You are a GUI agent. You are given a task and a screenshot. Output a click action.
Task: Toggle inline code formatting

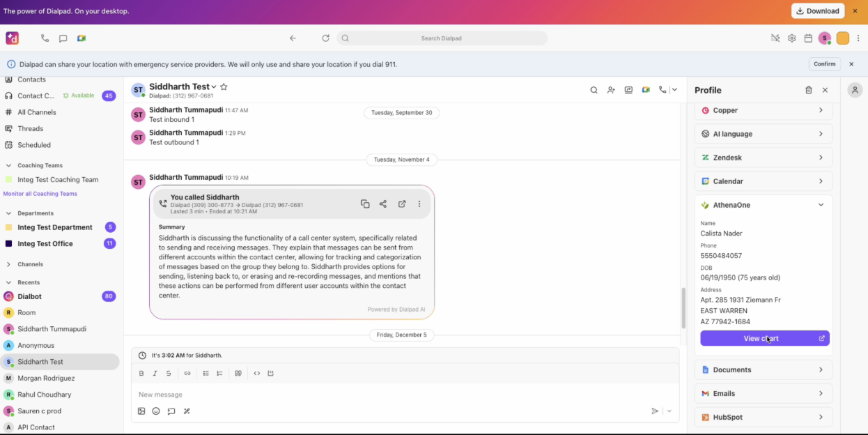click(x=257, y=374)
